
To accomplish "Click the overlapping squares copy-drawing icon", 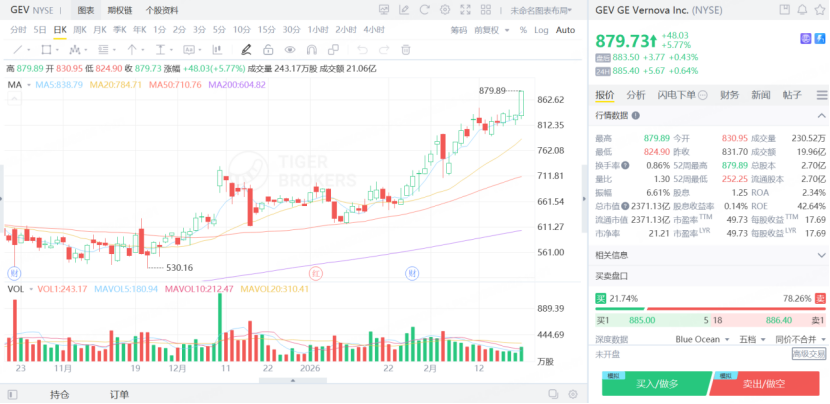I will click(x=333, y=50).
